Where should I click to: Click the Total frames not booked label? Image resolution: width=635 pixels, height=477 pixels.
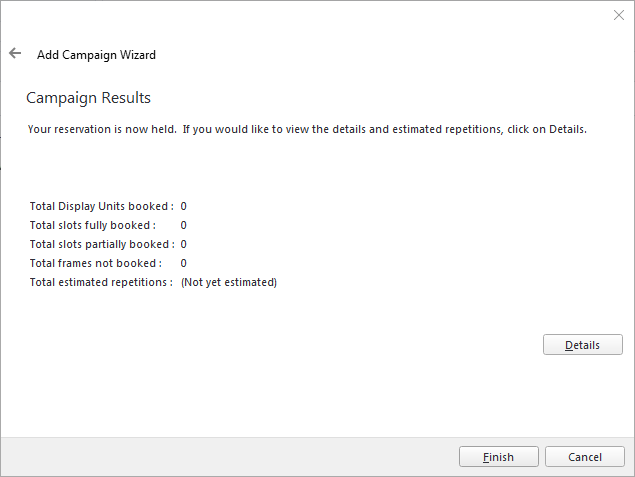(96, 263)
